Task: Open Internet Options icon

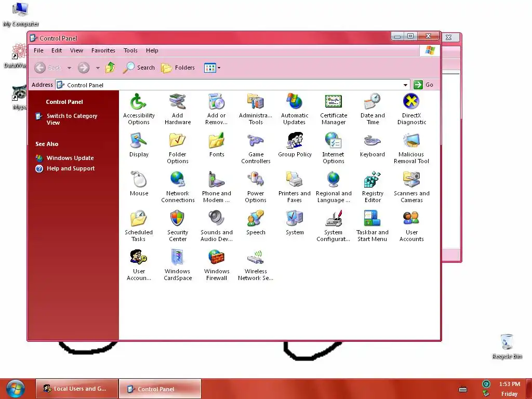Action: click(334, 148)
